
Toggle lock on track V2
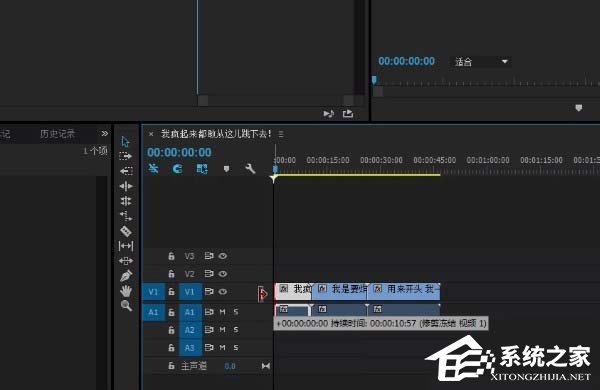pyautogui.click(x=171, y=274)
